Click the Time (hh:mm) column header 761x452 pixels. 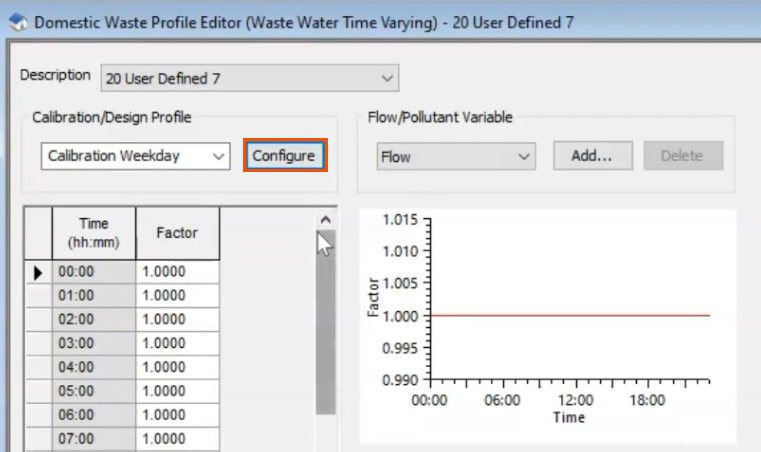point(94,233)
